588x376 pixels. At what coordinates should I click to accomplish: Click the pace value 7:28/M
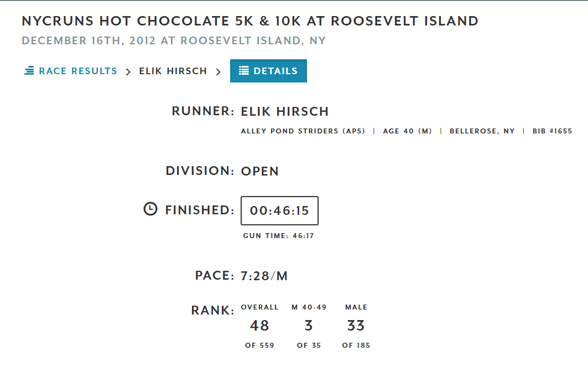(264, 276)
